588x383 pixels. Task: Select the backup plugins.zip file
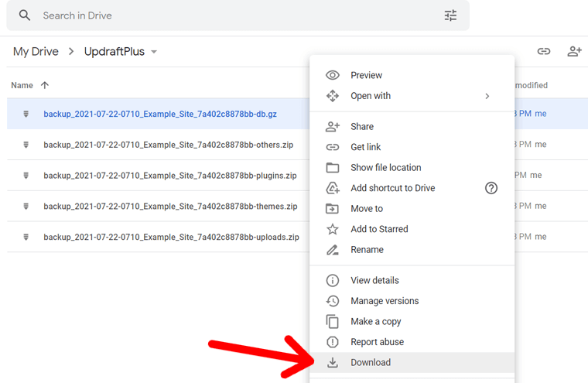pyautogui.click(x=170, y=175)
